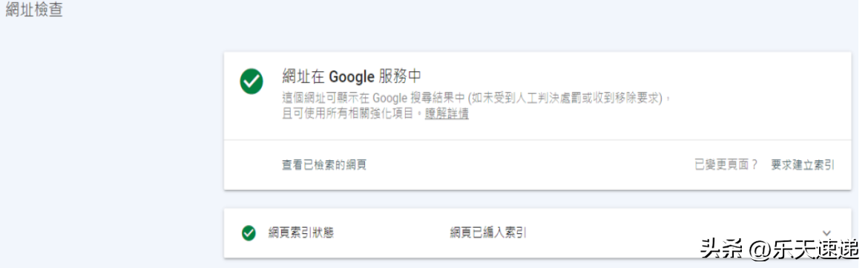Click the 網址在 Google 服務中 heading

[x=352, y=76]
